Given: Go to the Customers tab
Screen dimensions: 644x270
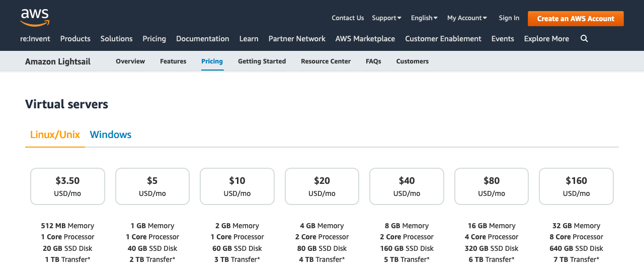Looking at the screenshot, I should pos(412,61).
